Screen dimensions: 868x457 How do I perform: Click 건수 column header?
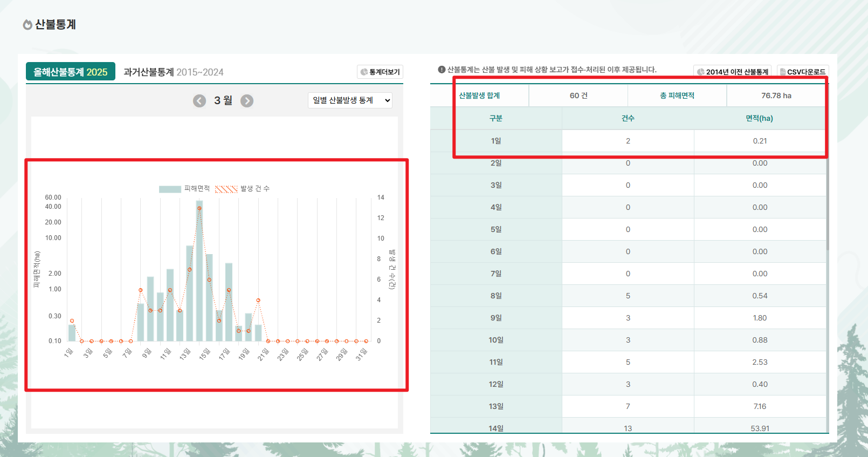tap(628, 118)
